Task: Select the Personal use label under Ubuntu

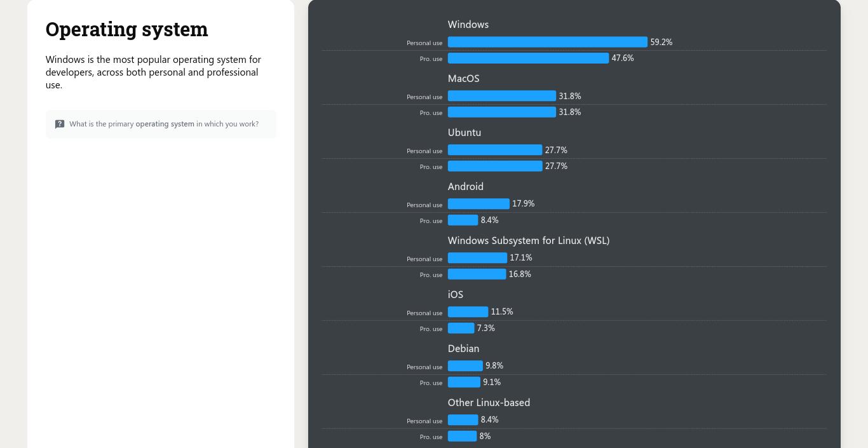Action: [x=424, y=151]
